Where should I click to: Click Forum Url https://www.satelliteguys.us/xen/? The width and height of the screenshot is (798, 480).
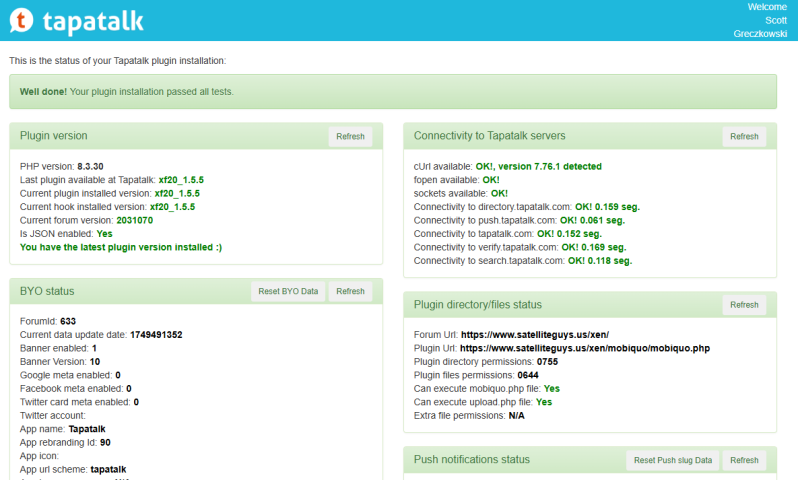[535, 335]
